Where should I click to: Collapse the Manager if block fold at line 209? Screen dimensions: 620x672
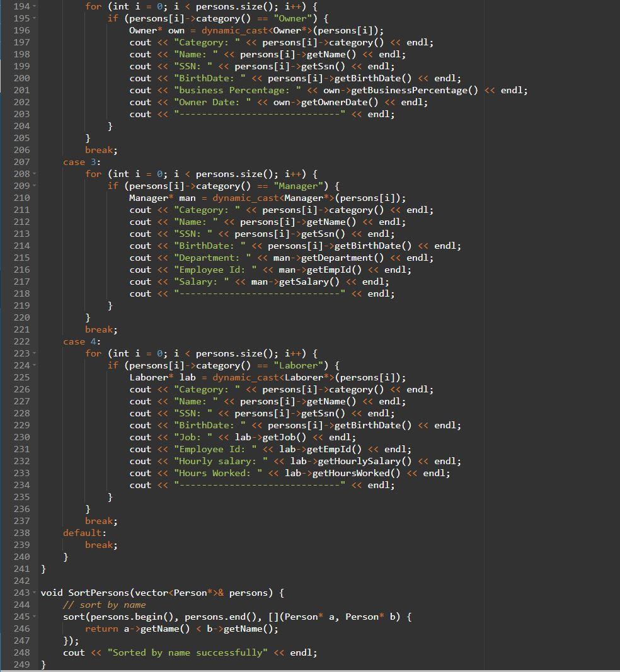tap(34, 186)
